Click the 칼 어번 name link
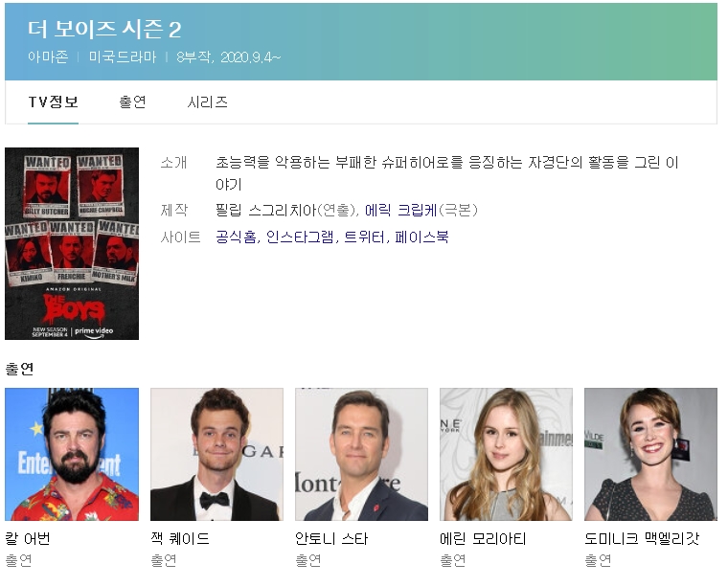728x587 pixels. coord(33,539)
